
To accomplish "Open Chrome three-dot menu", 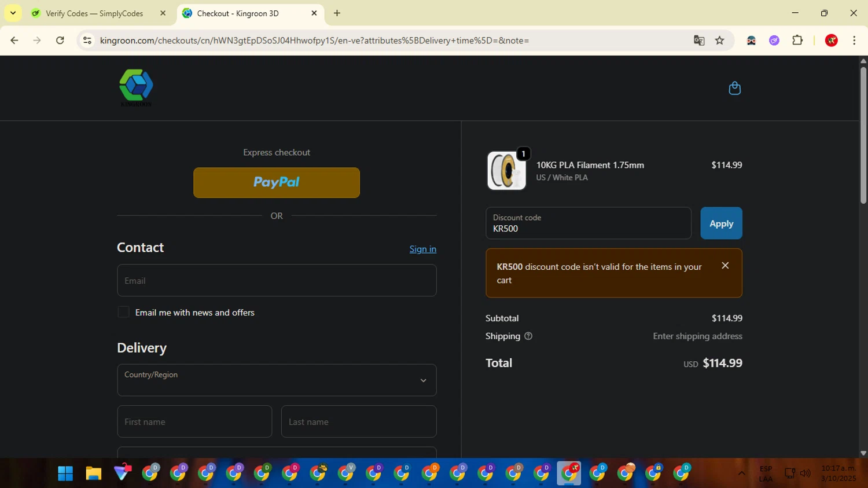I will pyautogui.click(x=854, y=41).
